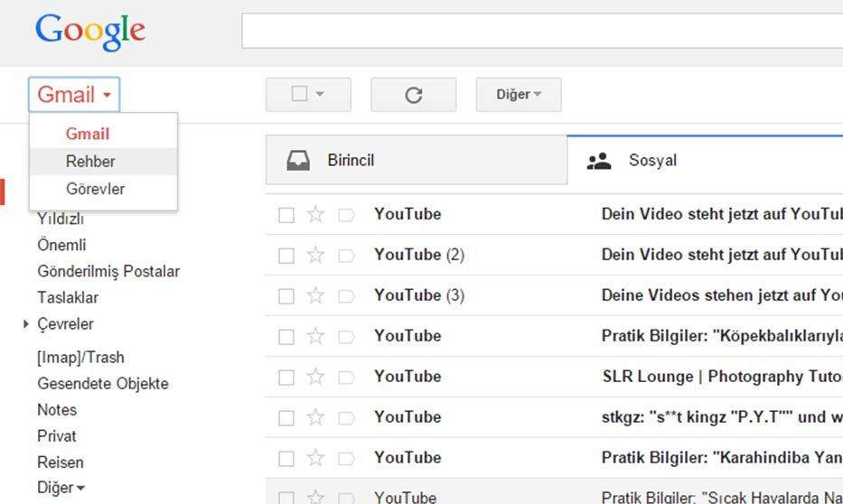This screenshot has height=504, width=843.
Task: Mark YouTube (3) email as important
Action: point(346,296)
